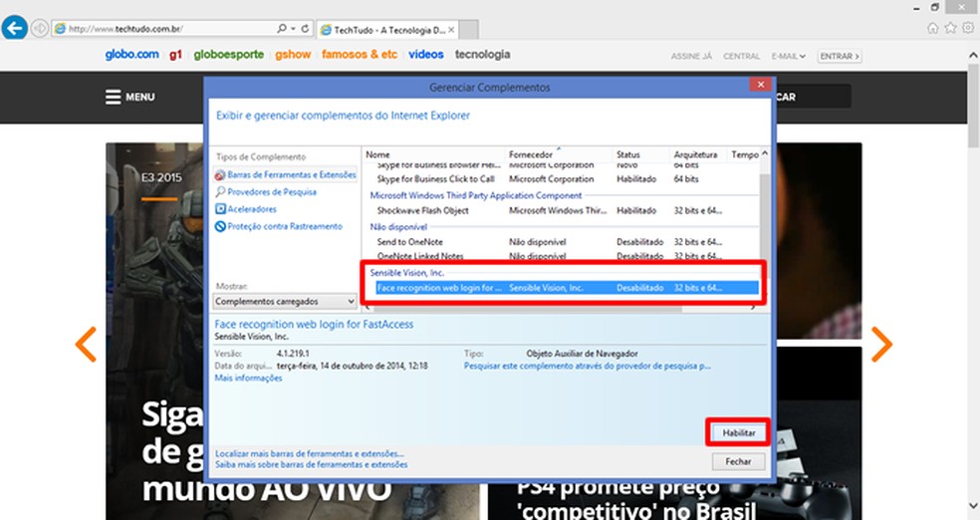Click the address bar search magnifier icon

(281, 29)
